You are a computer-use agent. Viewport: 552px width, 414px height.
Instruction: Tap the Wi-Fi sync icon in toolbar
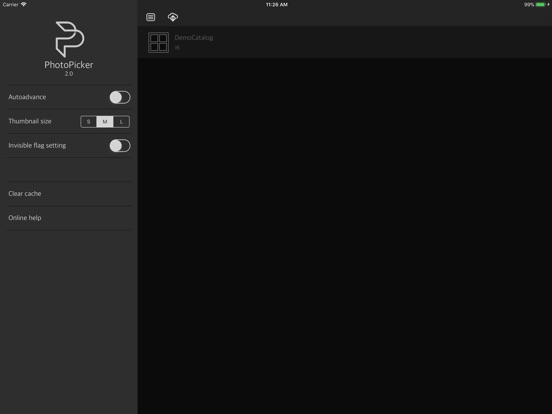click(172, 17)
